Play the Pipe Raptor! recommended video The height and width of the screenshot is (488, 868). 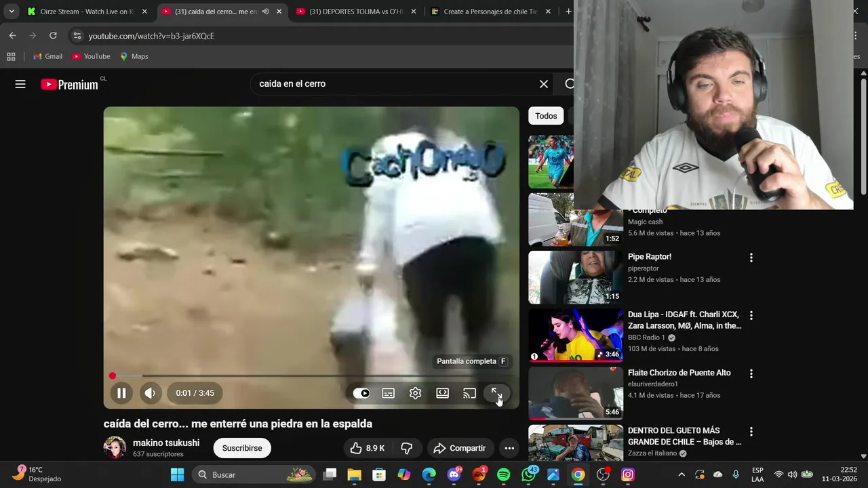point(576,277)
